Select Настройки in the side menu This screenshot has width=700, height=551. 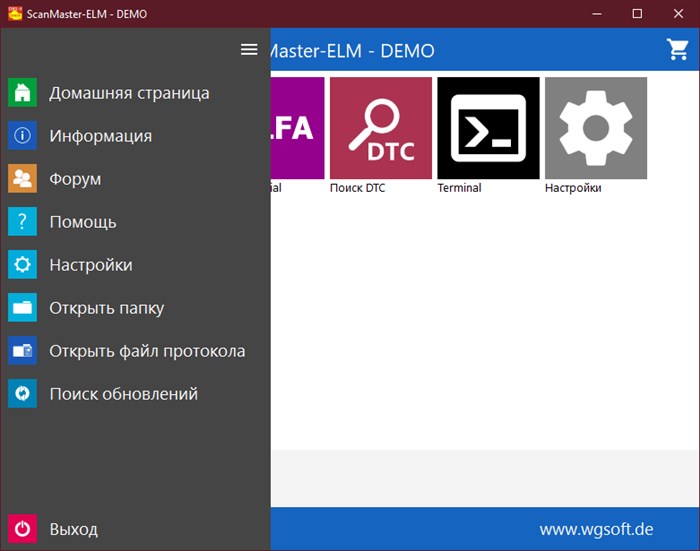(x=91, y=265)
